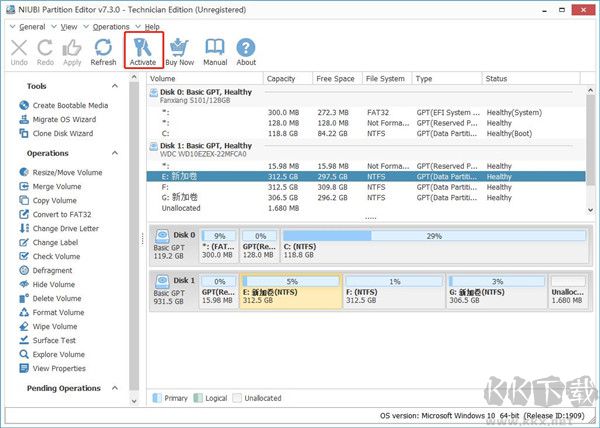600x428 pixels.
Task: Open View Properties
Action: click(x=52, y=368)
